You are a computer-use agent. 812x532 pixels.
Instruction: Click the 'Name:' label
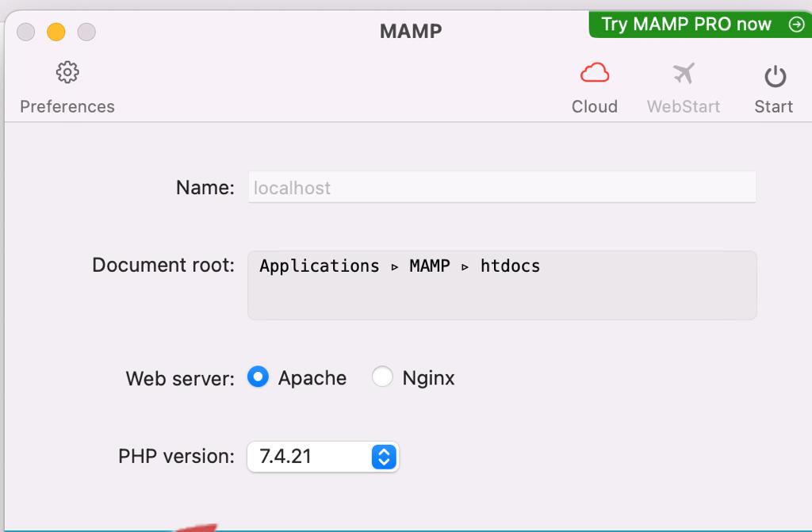205,188
